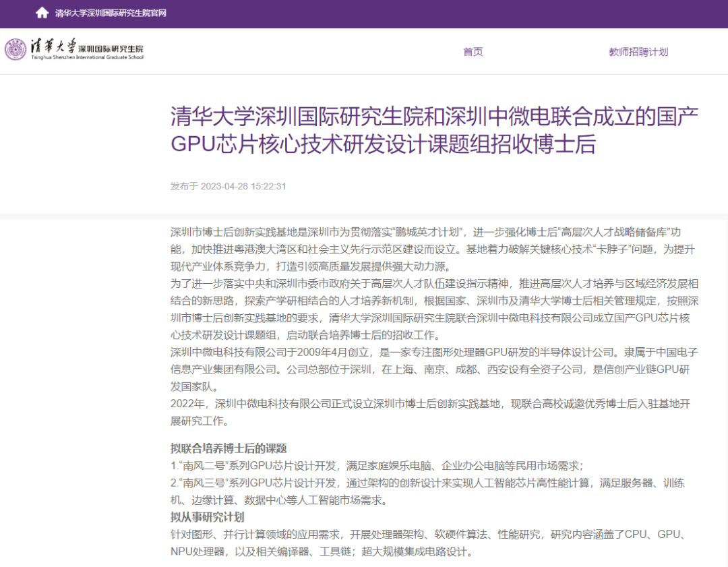Click the heading 拟联合培养博士后的课题
Viewport: 728px width, 567px height.
229,448
